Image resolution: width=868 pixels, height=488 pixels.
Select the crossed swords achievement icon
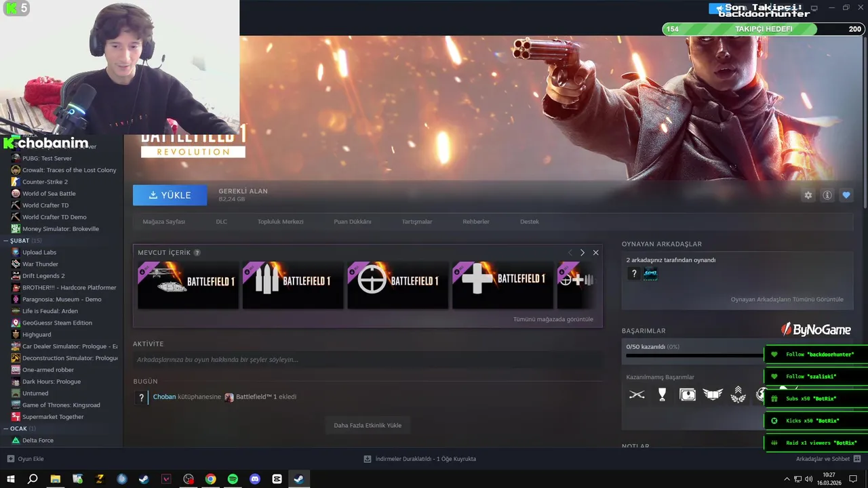(637, 394)
